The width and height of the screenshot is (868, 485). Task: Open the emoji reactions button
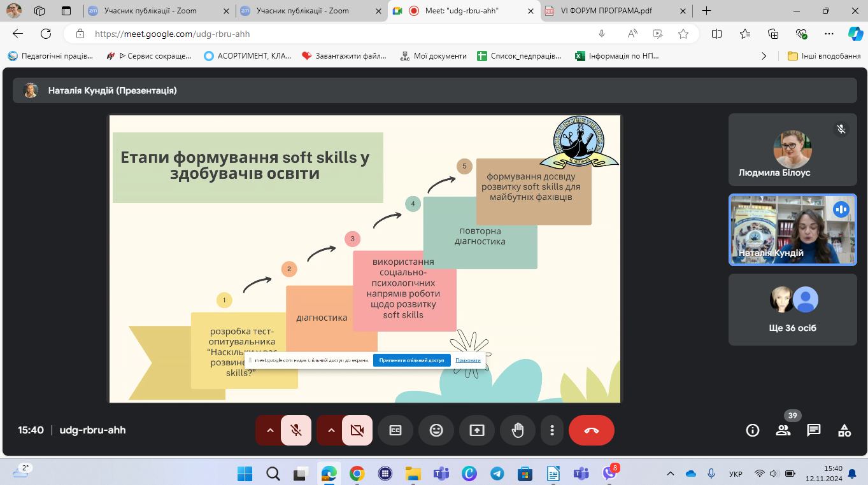tap(436, 430)
